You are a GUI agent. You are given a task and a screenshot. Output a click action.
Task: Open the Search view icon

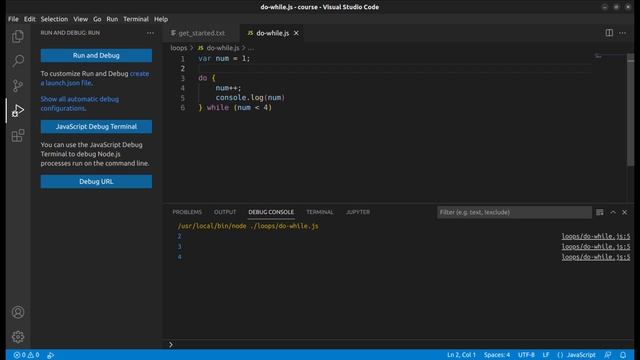coord(18,61)
